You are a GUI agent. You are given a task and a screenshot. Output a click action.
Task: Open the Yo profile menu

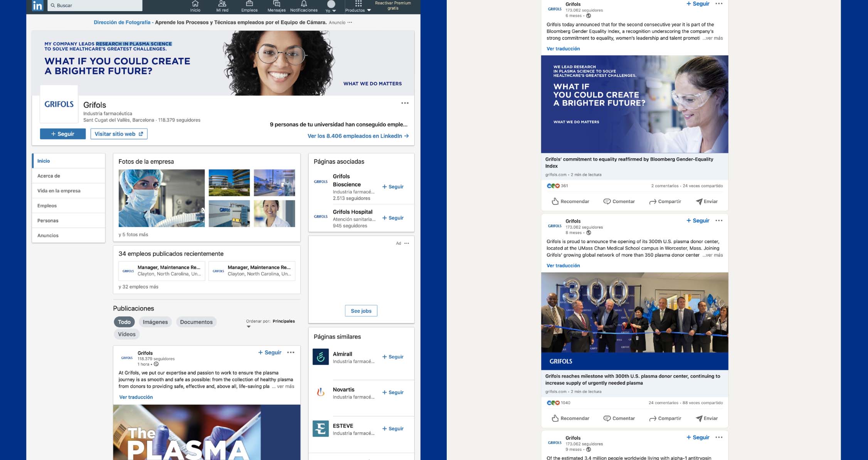click(331, 6)
